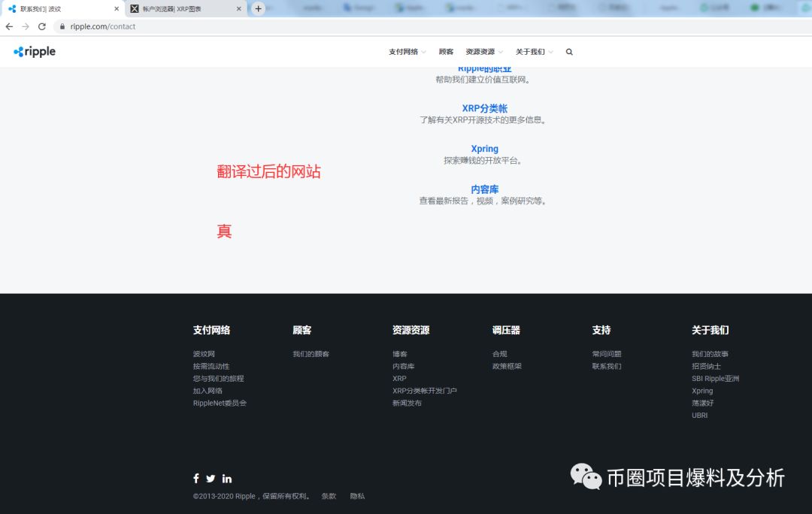Click Xpring in footer about column
Viewport: 812px width, 514px height.
click(703, 391)
